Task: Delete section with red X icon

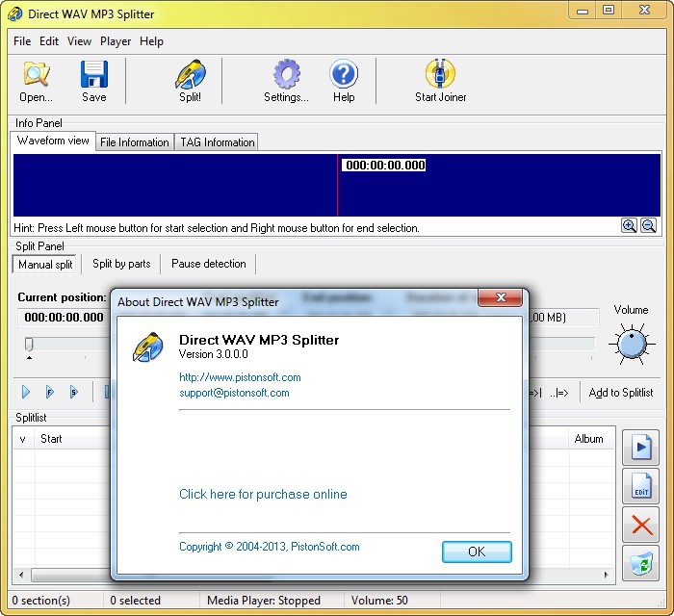Action: pos(640,525)
